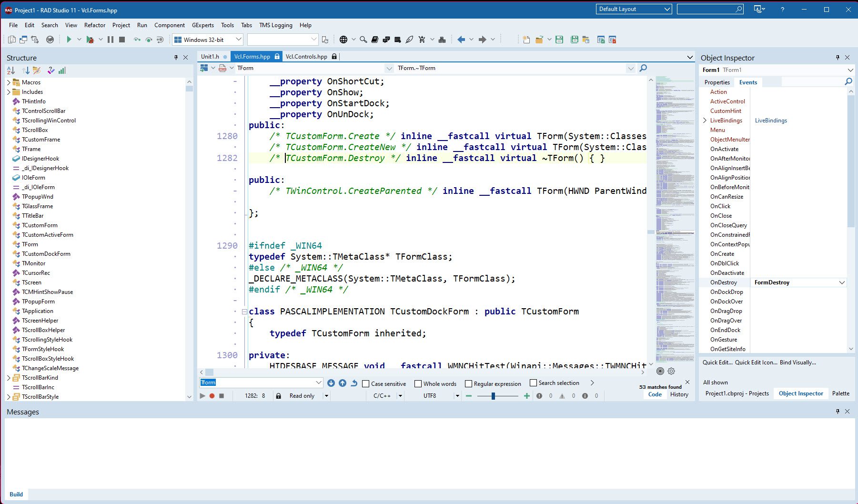The image size is (858, 504).
Task: Open the Refactor menu
Action: pyautogui.click(x=95, y=25)
